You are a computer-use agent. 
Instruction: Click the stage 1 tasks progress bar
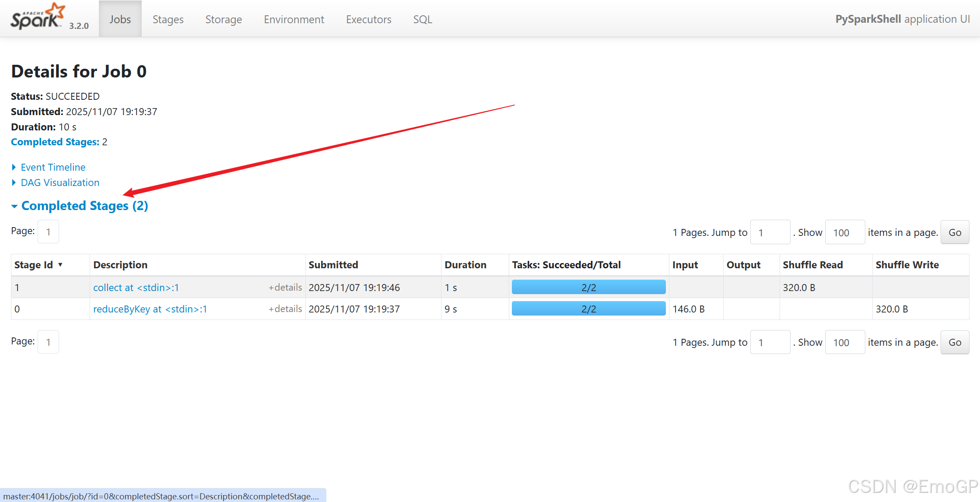[588, 288]
